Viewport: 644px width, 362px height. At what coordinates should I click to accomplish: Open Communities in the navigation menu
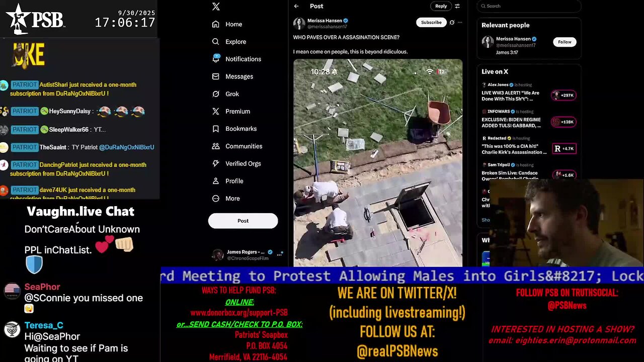[x=244, y=146]
